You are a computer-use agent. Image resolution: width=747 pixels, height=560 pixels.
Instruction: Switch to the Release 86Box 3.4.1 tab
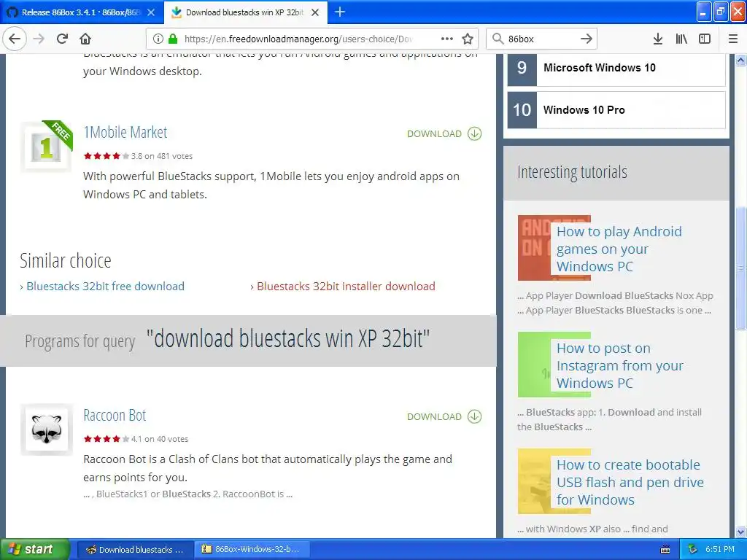[82, 12]
